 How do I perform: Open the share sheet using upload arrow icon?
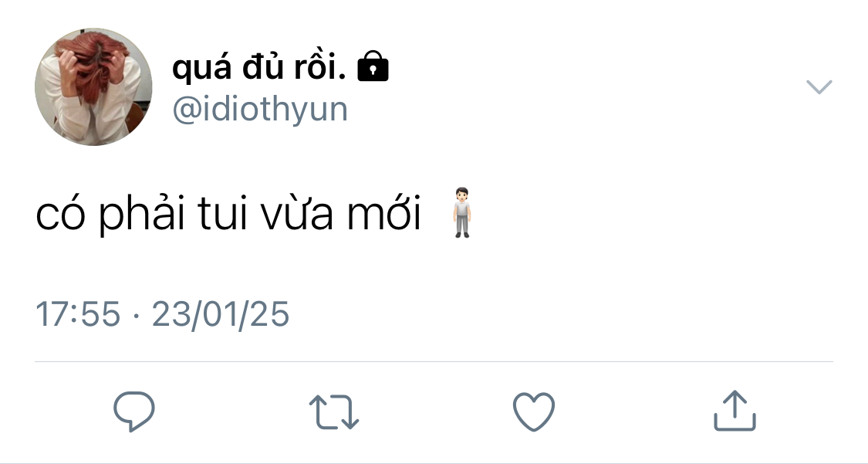click(735, 410)
